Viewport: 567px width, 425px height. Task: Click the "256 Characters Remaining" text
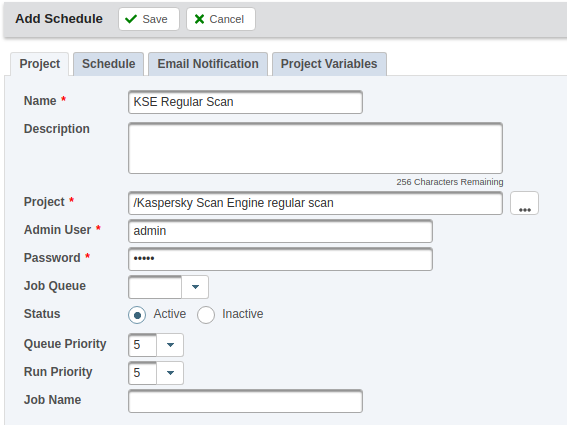point(449,182)
